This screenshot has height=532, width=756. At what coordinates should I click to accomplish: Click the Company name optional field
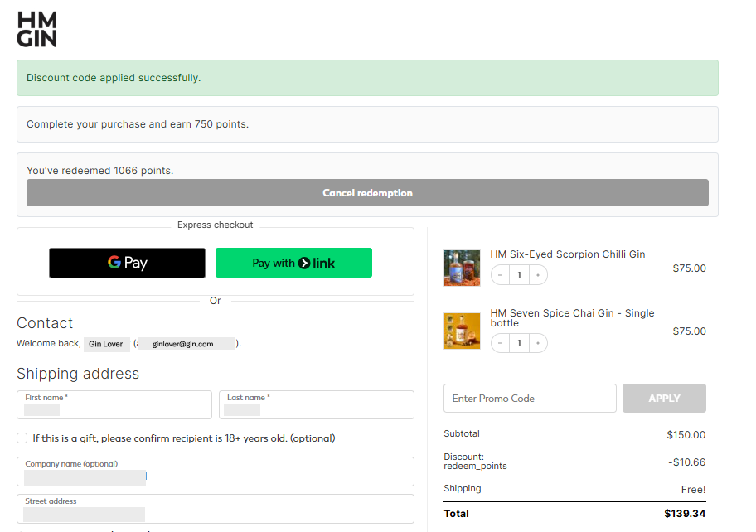point(216,472)
